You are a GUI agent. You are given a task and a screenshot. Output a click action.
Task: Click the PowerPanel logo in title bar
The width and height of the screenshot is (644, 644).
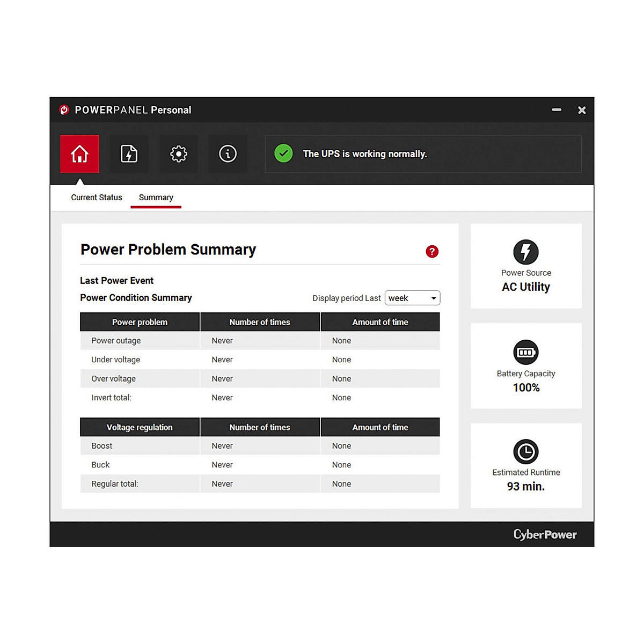click(64, 110)
